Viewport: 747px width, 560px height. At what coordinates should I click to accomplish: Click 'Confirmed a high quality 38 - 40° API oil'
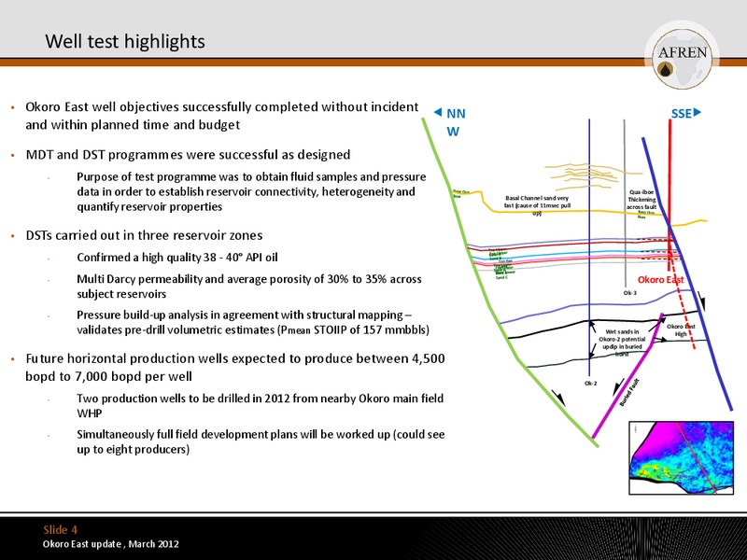pyautogui.click(x=177, y=258)
